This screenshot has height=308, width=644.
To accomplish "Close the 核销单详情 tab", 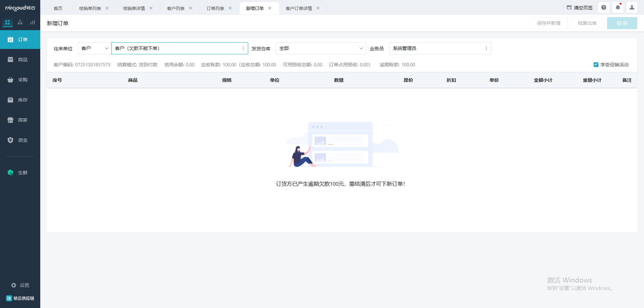I will click(x=151, y=8).
